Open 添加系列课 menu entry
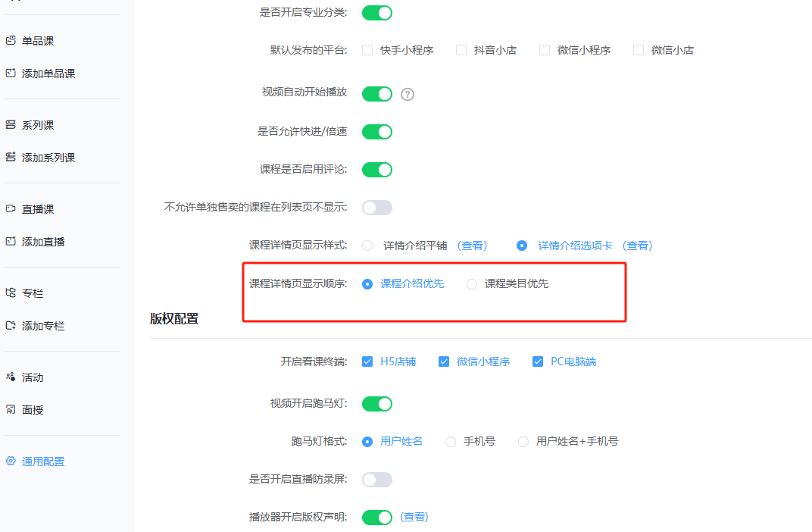The height and width of the screenshot is (532, 812). tap(48, 158)
